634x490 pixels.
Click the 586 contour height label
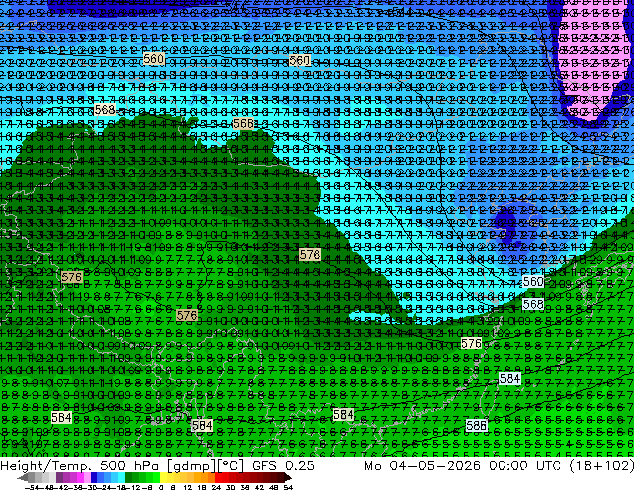coord(476,425)
